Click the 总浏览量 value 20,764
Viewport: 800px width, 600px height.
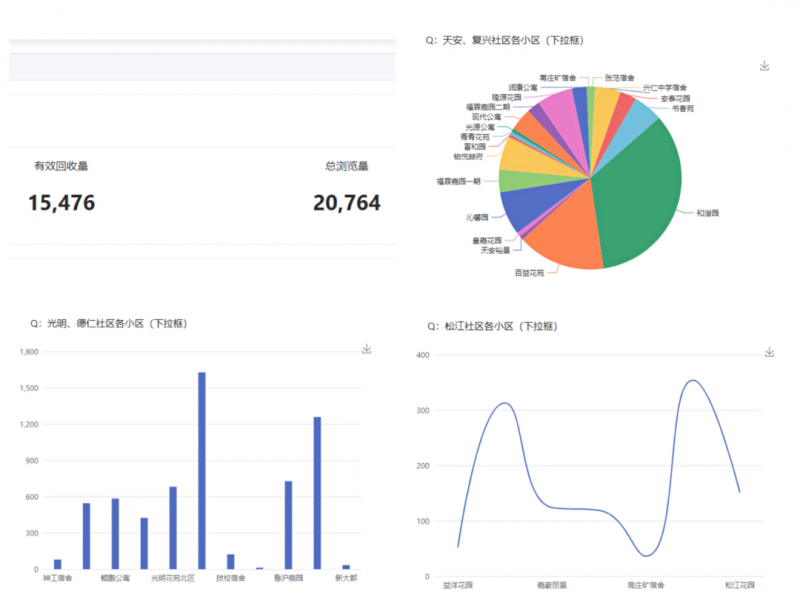point(346,203)
